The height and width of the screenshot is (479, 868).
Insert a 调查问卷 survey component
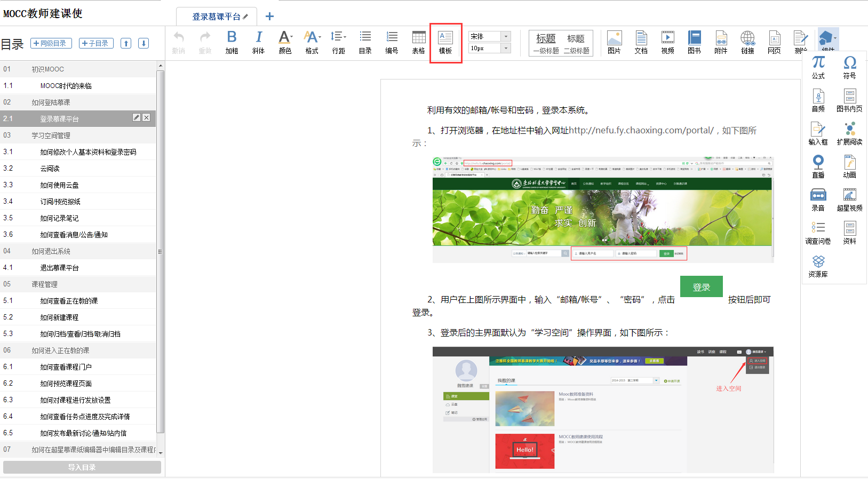point(818,233)
